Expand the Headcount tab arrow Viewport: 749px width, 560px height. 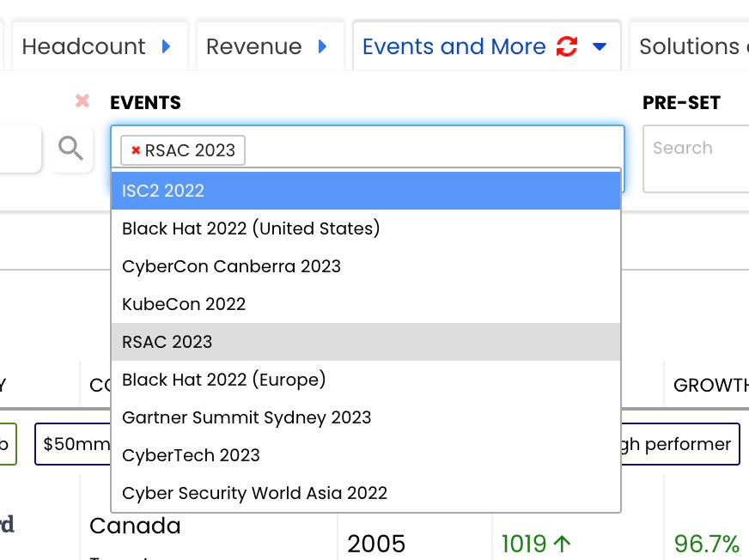coord(167,46)
